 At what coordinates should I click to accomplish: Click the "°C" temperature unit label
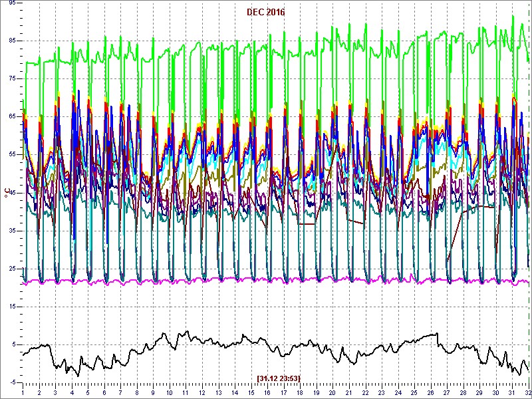(x=7, y=194)
